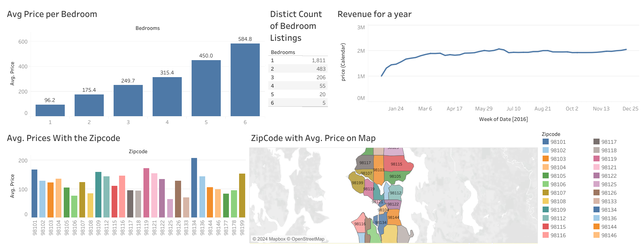The width and height of the screenshot is (644, 248).
Task: Select the 5-bedroom bar showing 450.0
Action: (206, 88)
